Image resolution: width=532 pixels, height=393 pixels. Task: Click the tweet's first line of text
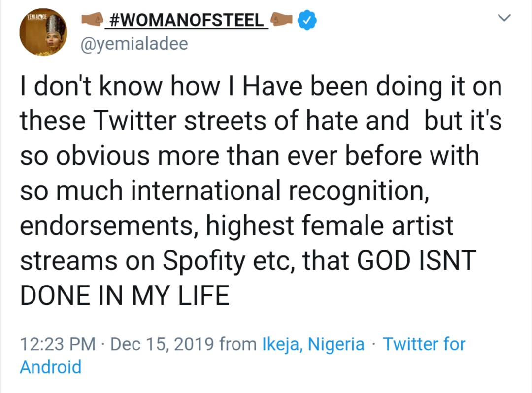click(260, 87)
